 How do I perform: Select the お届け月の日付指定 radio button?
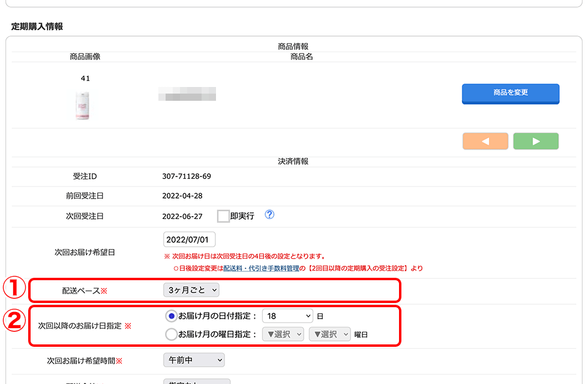(x=171, y=316)
